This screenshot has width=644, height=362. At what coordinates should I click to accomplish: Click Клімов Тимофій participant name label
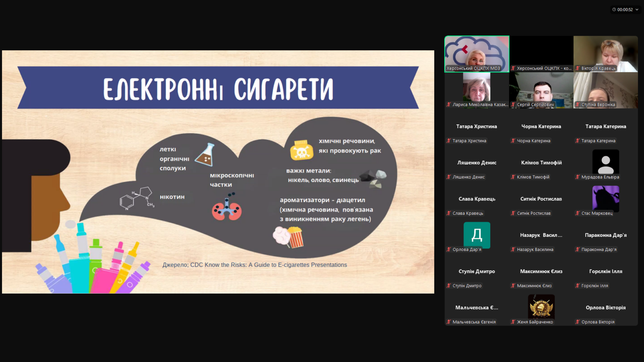pos(533,177)
